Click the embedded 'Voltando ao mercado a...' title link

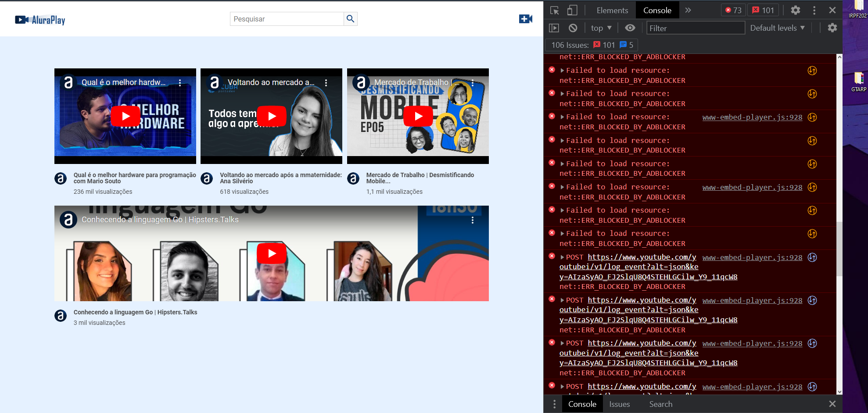coord(271,82)
